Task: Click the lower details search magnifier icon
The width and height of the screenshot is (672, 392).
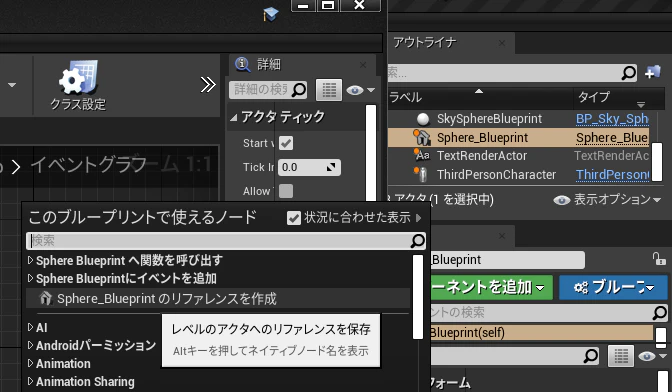Action: [590, 355]
